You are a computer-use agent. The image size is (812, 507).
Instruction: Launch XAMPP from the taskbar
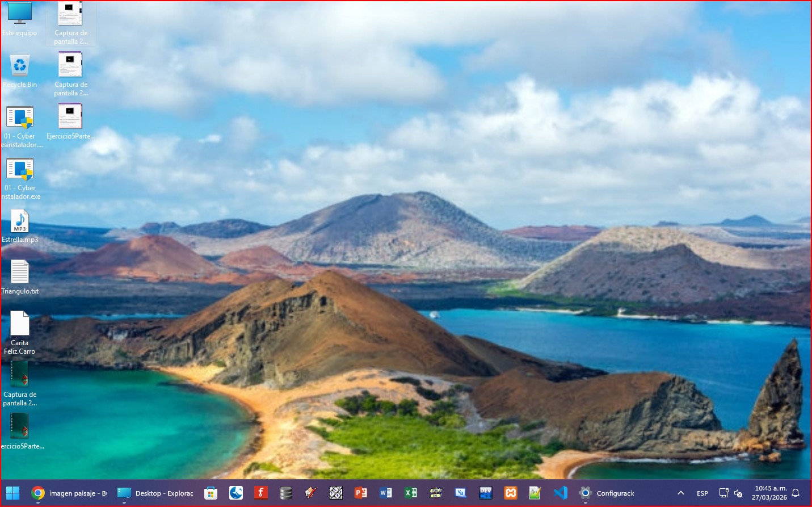pos(511,493)
